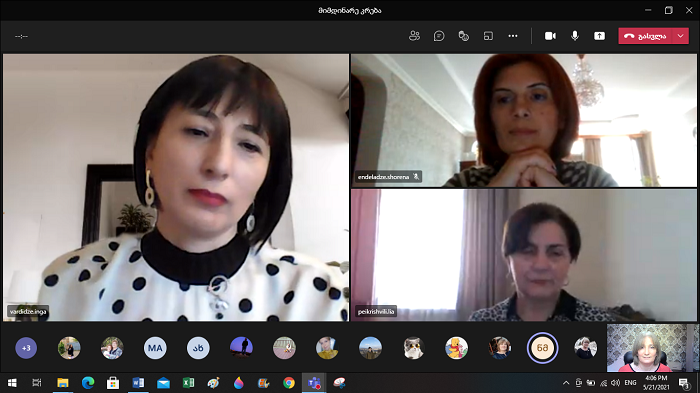Select the Winnie the Pooh avatar

456,348
